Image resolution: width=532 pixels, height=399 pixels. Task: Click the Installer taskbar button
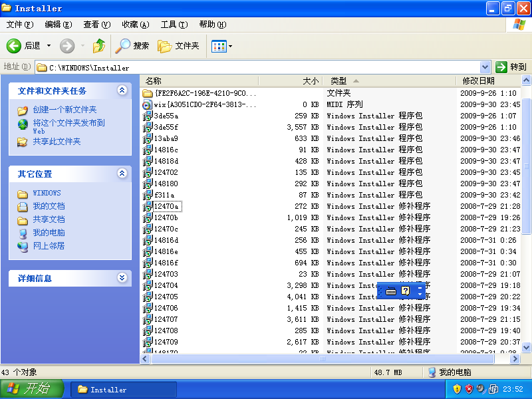click(x=124, y=390)
